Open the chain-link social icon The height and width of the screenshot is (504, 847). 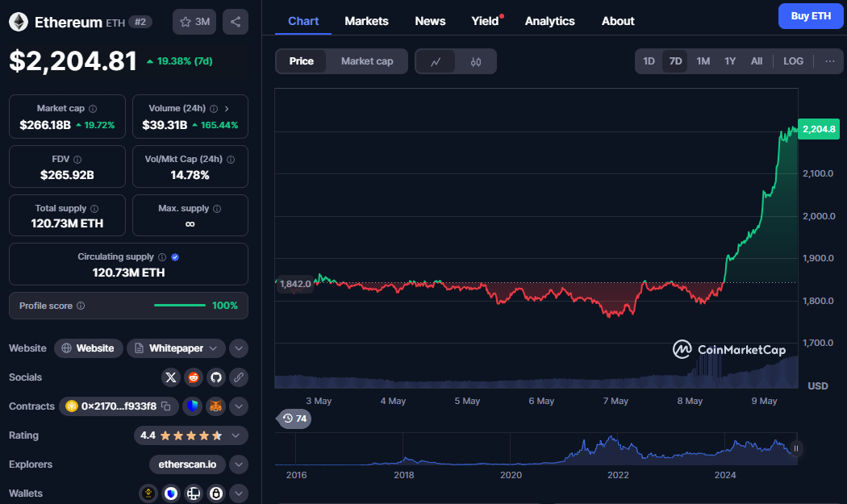click(239, 377)
